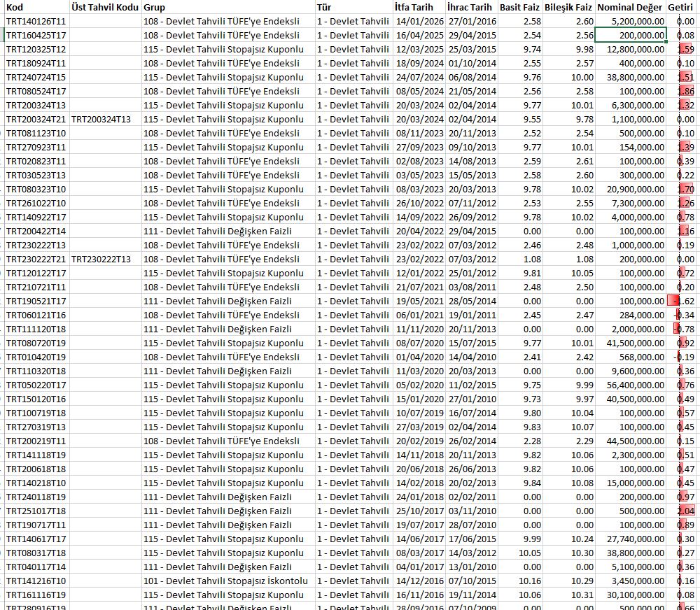Image resolution: width=700 pixels, height=610 pixels.
Task: Select İtfa Tarih 21/07/2021 cell
Action: point(419,287)
